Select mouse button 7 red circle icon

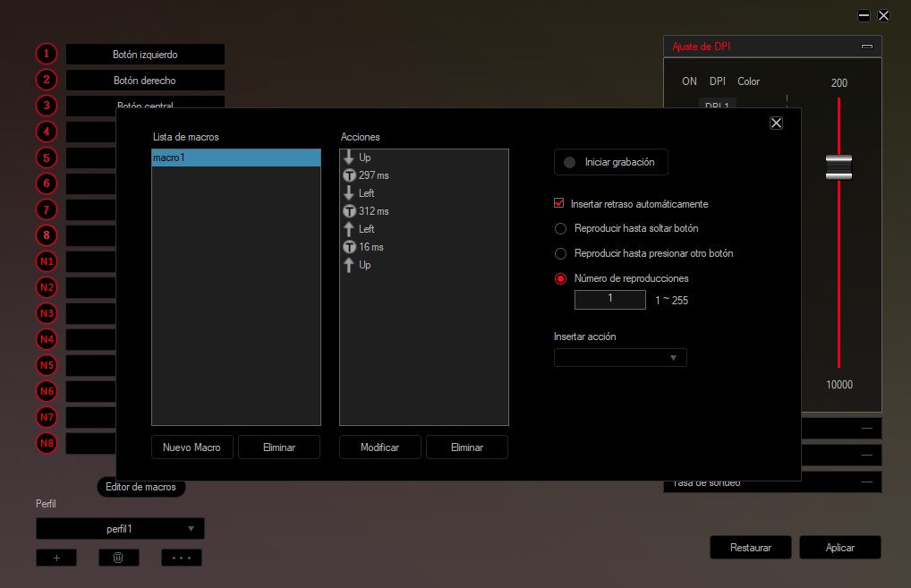point(47,209)
